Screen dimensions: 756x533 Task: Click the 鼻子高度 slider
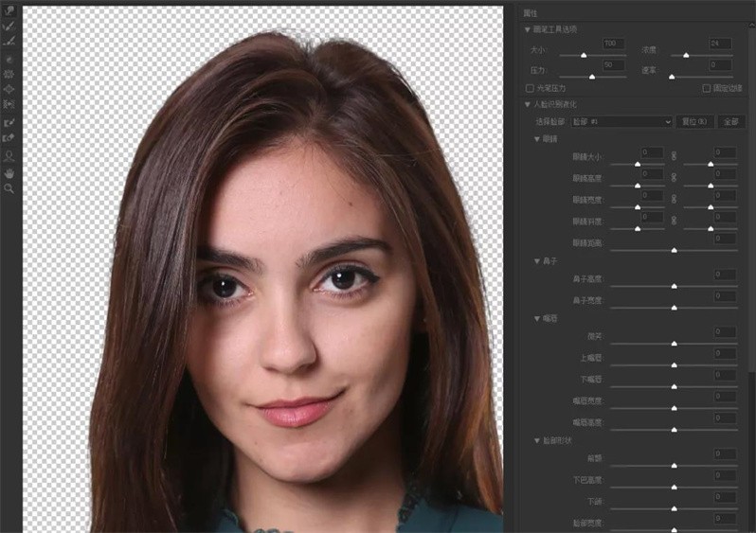674,287
